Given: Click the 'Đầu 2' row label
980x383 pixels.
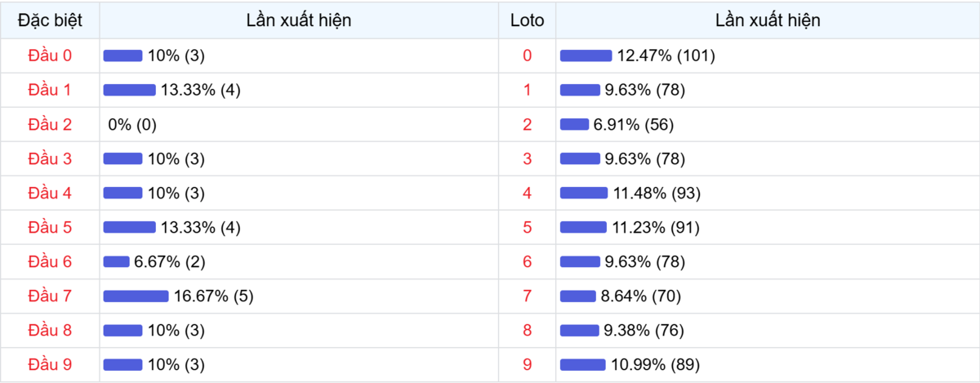Looking at the screenshot, I should tap(50, 124).
